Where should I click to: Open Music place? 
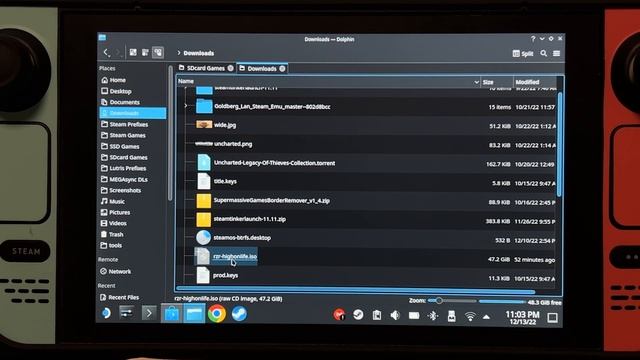pos(113,201)
